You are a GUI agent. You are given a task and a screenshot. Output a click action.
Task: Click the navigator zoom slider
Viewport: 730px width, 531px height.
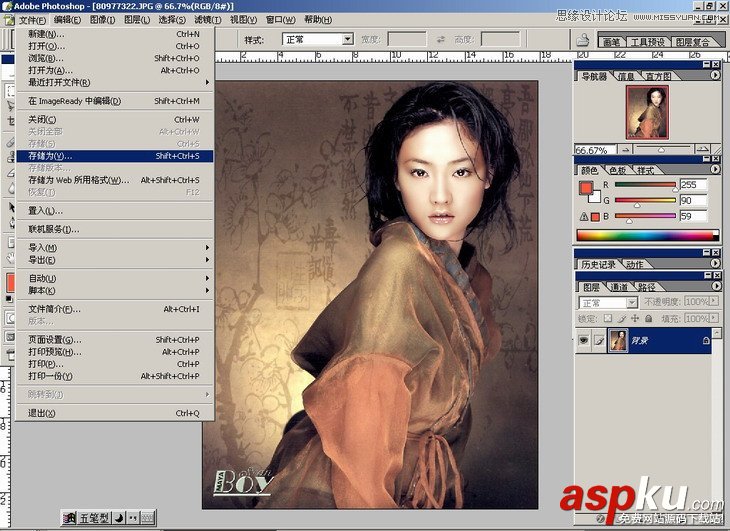(663, 149)
